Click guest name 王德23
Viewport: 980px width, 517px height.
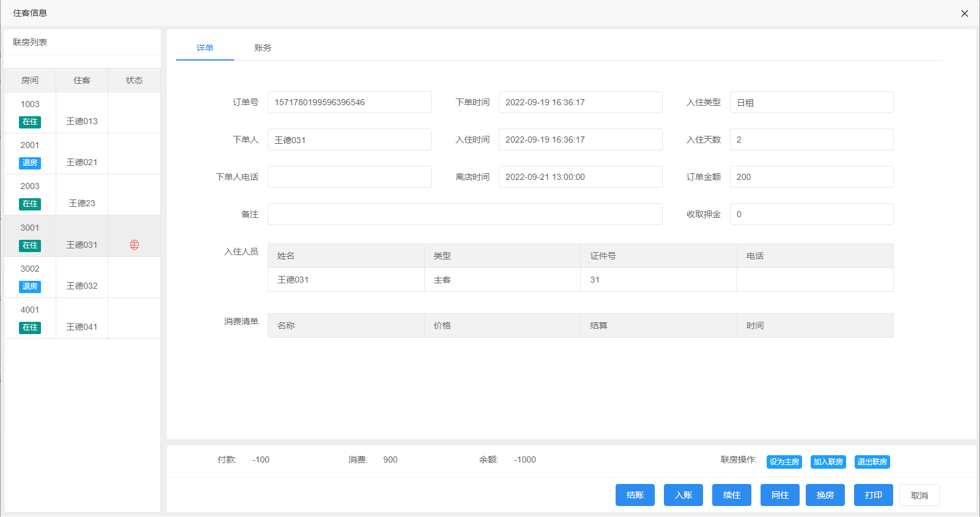(x=82, y=203)
